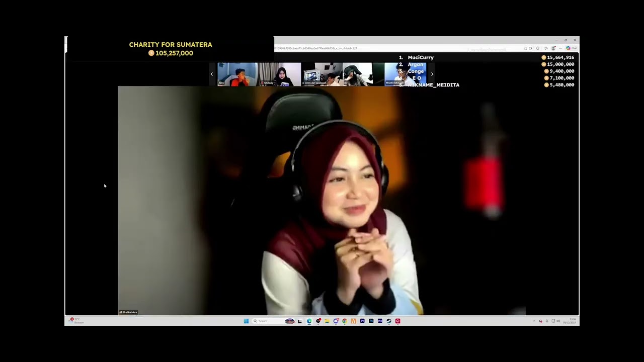Open the Windows Start menu
Screen dimensions: 644x362
[246, 321]
